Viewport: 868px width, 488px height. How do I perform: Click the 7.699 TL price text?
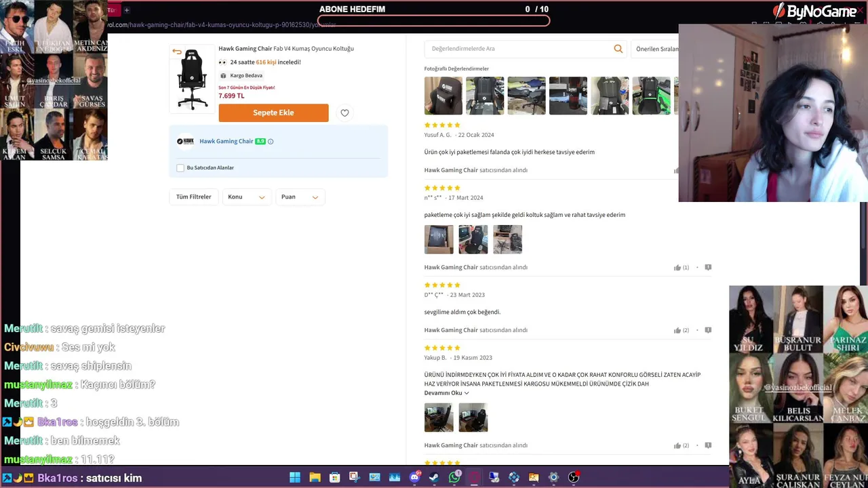[231, 96]
